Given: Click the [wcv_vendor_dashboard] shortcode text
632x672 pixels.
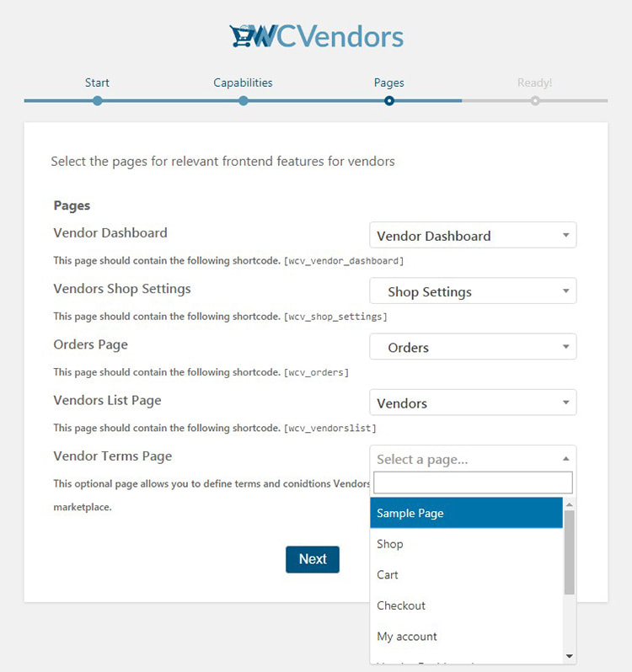Looking at the screenshot, I should tap(344, 260).
